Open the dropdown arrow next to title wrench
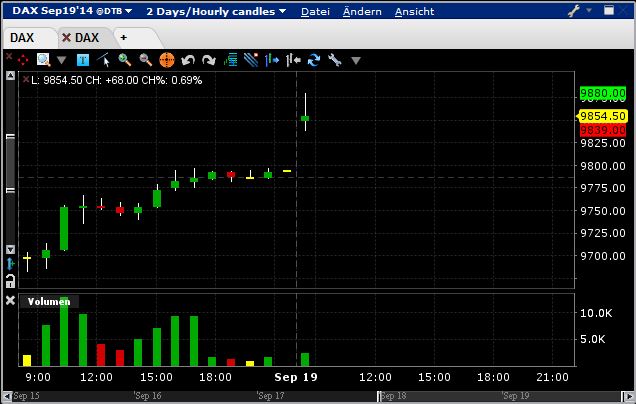Image resolution: width=636 pixels, height=404 pixels. (x=589, y=11)
